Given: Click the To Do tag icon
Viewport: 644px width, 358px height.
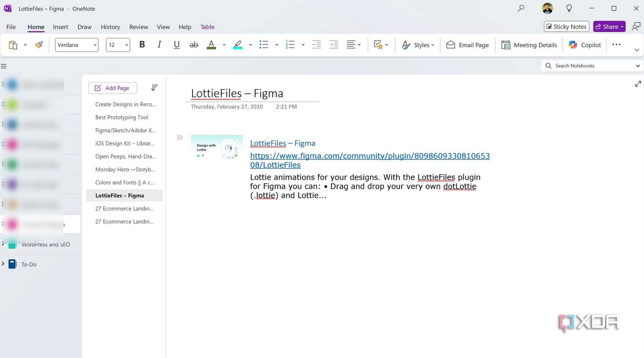Looking at the screenshot, I should coord(378,45).
